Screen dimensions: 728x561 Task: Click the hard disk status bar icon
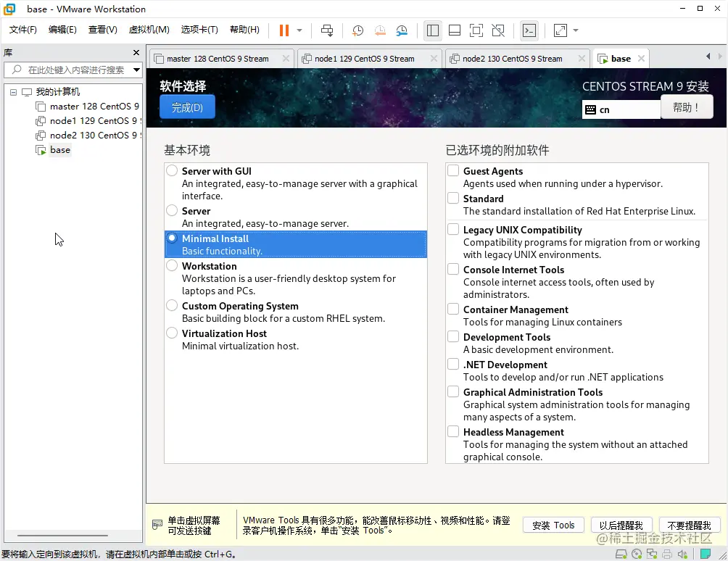pos(621,554)
